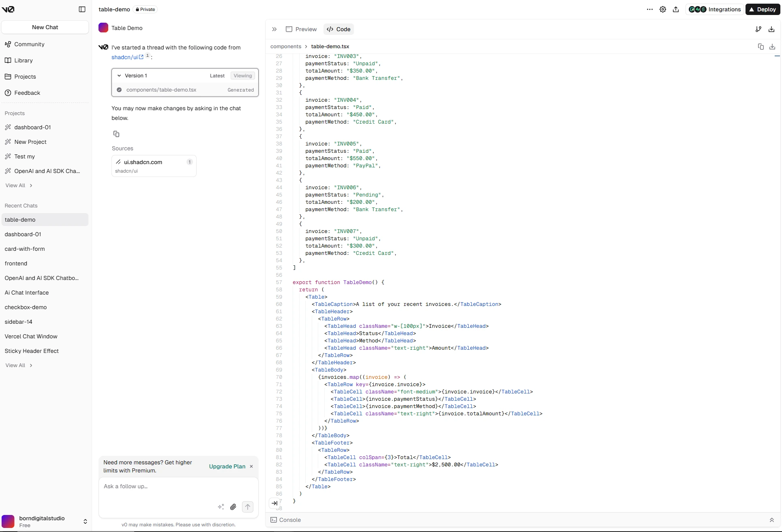Click line 57 export function TableDemo
The height and width of the screenshot is (532, 782).
[x=338, y=282]
